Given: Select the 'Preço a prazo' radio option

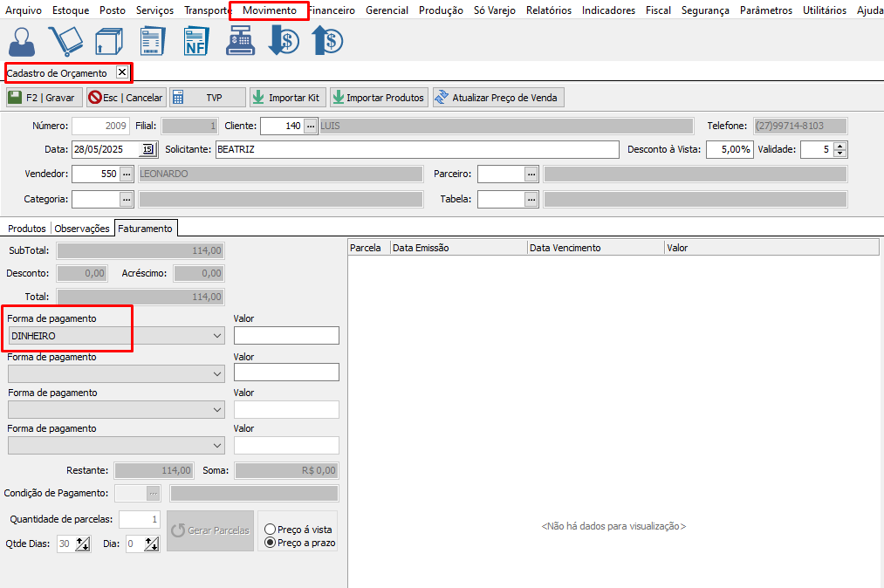Looking at the screenshot, I should pos(271,543).
